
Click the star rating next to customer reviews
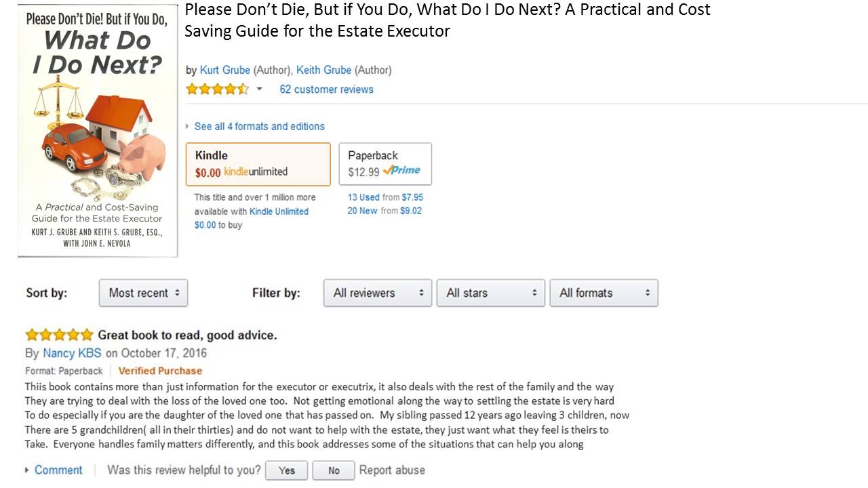pyautogui.click(x=217, y=89)
